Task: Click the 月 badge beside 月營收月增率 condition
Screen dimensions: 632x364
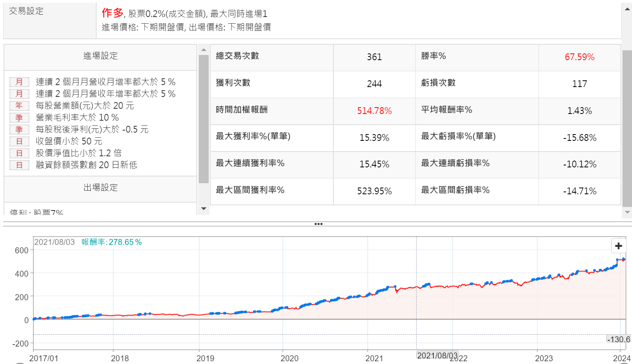Action: point(19,82)
